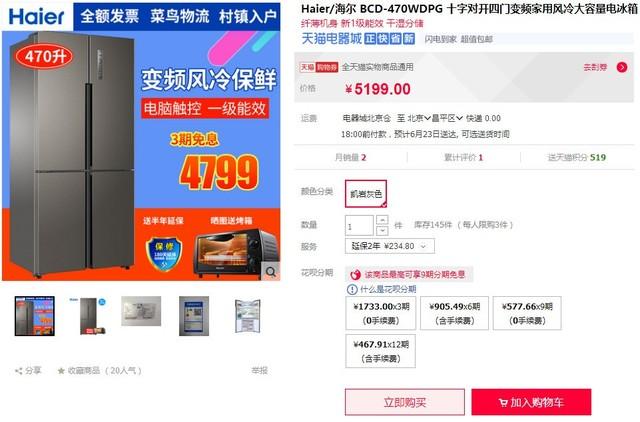Select the 凯岩灰色 color option
Viewport: 640px width, 422px height.
tap(366, 194)
